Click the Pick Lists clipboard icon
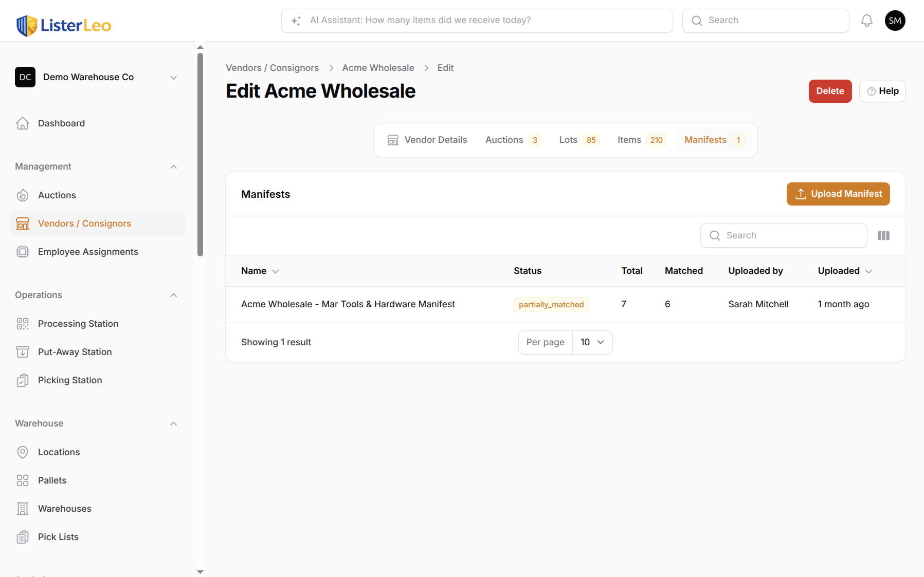The width and height of the screenshot is (924, 577). click(x=23, y=537)
